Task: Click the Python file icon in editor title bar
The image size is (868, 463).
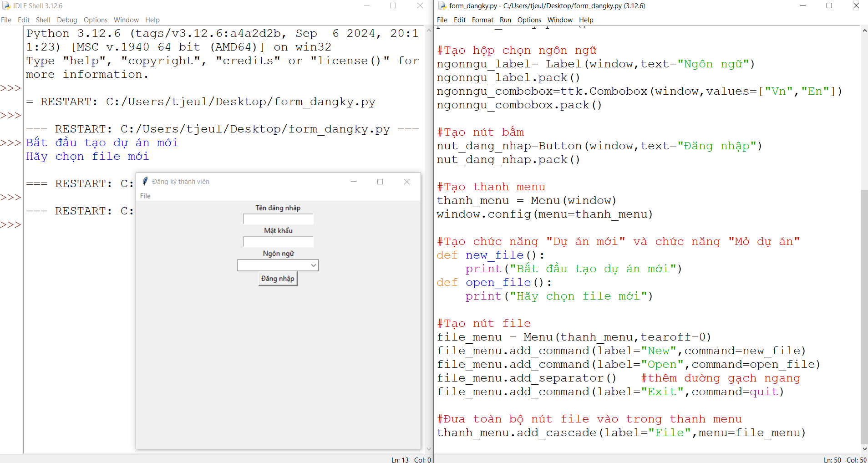Action: click(x=442, y=6)
